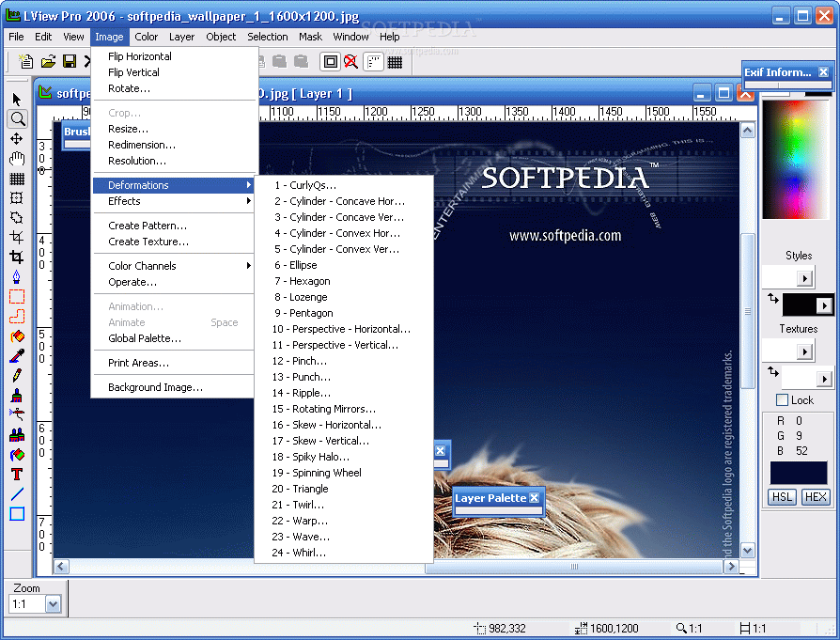Viewport: 840px width, 640px height.
Task: Select the paint bucket fill tool
Action: point(17,336)
